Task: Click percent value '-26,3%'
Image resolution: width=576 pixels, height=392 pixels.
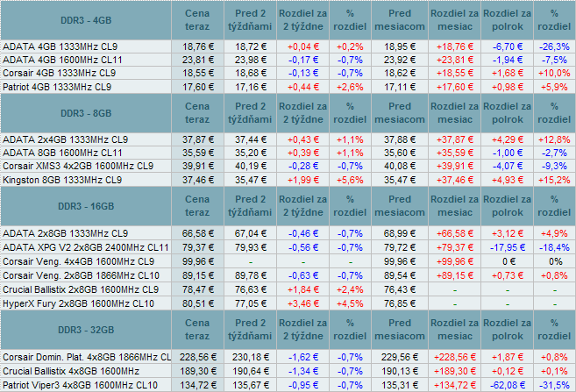Action: [x=554, y=46]
